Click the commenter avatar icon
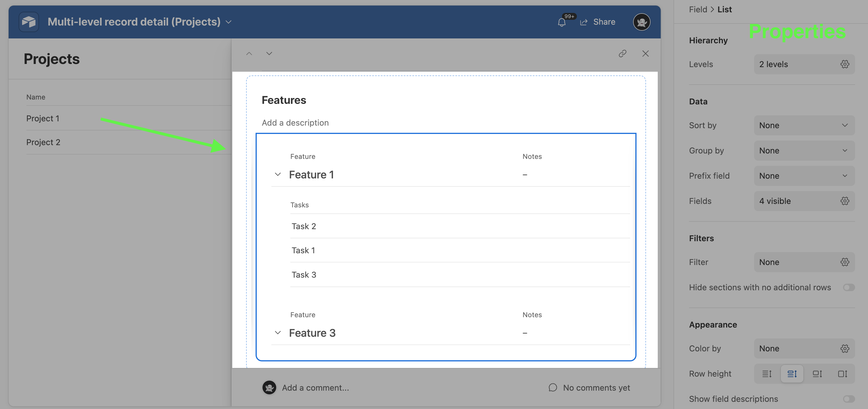 (x=269, y=388)
